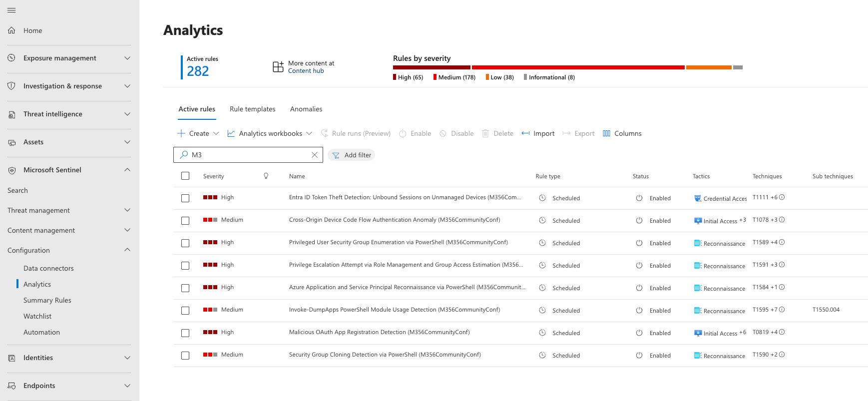Open Malicious OAuth App Registration Detection rule
This screenshot has width=868, height=401.
379,332
